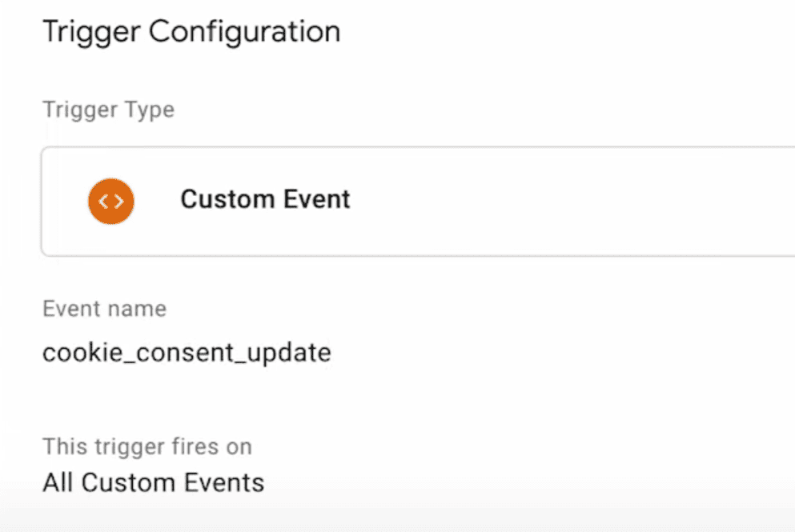Click the "This trigger fires on" label

[147, 446]
